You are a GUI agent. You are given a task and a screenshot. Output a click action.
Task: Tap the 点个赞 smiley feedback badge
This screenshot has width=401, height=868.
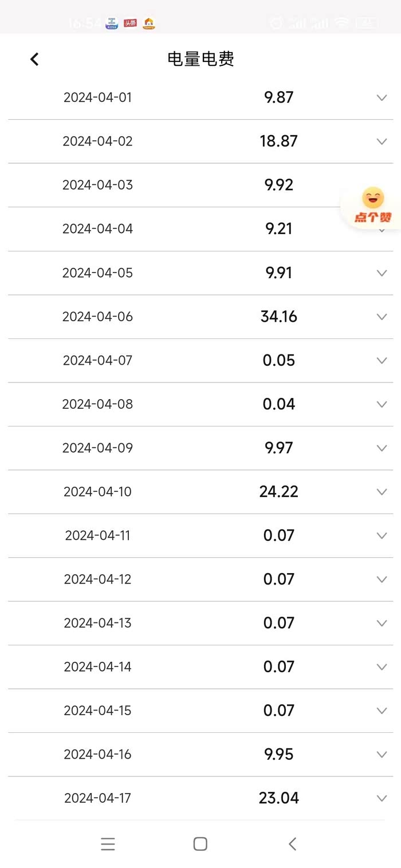tap(372, 206)
